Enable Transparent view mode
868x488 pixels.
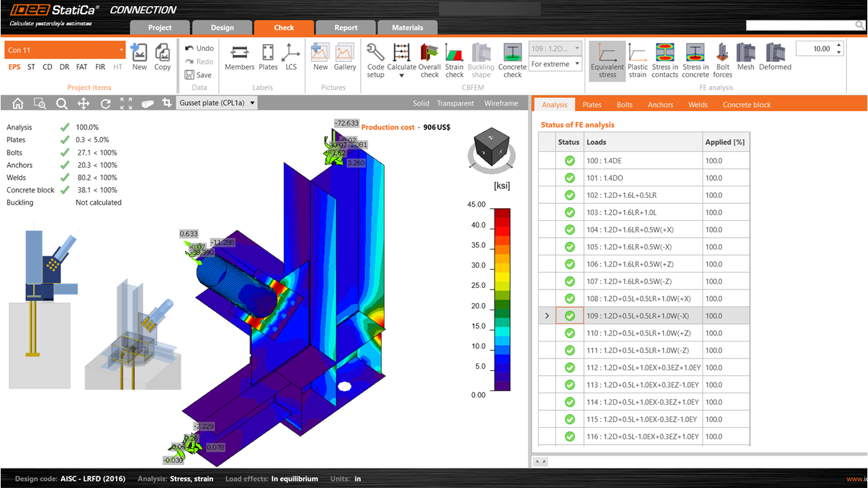point(455,103)
